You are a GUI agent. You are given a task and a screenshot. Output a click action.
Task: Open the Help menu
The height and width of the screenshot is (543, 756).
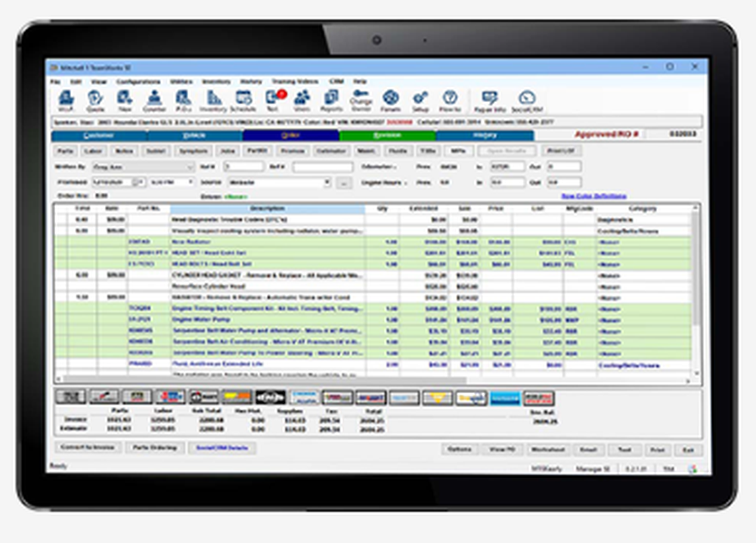(360, 82)
